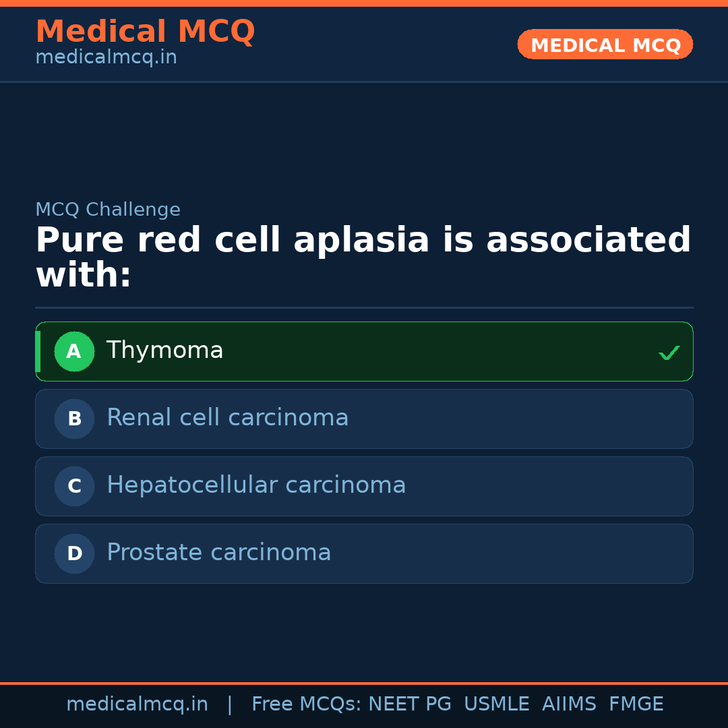The height and width of the screenshot is (728, 728).
Task: Click the NEET PG footer label
Action: coord(410,704)
